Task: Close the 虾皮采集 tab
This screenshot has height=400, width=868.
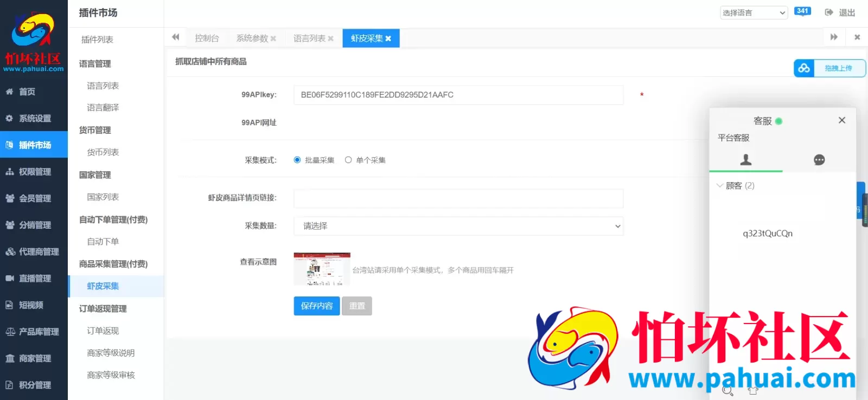Action: (388, 38)
